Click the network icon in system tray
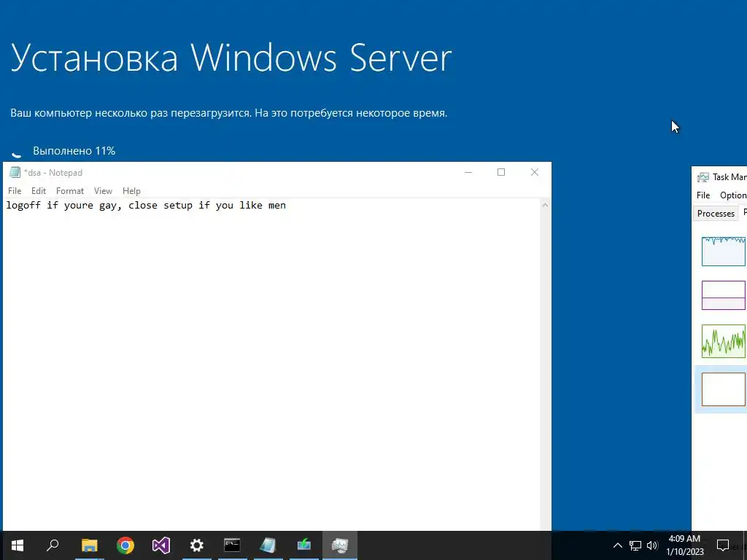The image size is (747, 560). click(x=635, y=545)
